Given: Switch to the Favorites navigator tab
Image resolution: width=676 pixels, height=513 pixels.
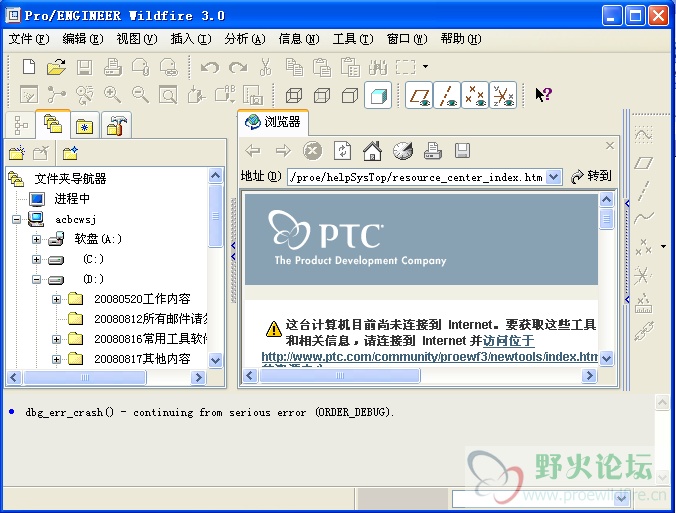Looking at the screenshot, I should (84, 125).
